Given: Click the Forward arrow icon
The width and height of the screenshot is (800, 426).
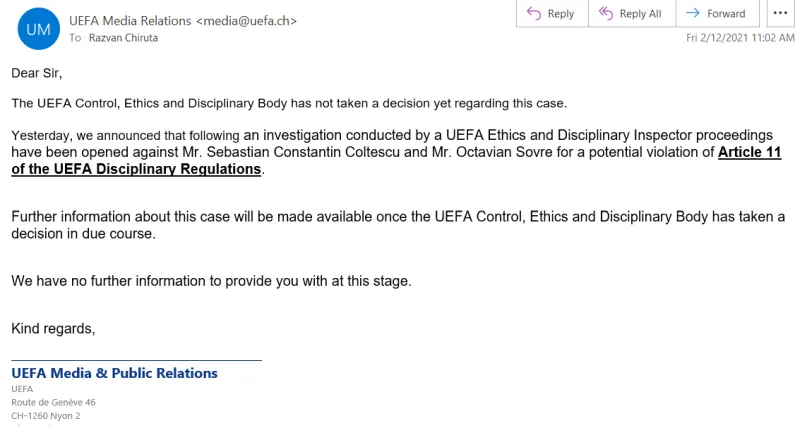Looking at the screenshot, I should [692, 13].
